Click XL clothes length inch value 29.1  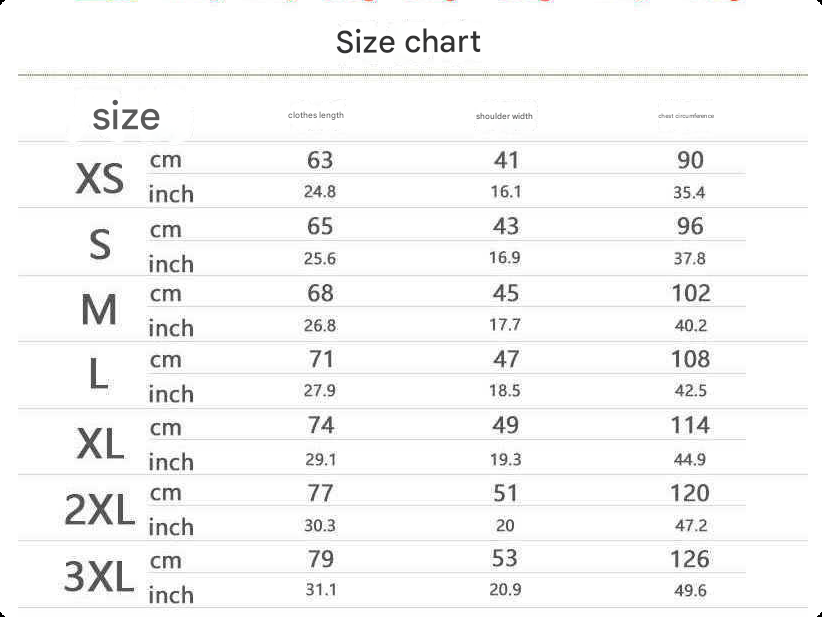pos(320,460)
